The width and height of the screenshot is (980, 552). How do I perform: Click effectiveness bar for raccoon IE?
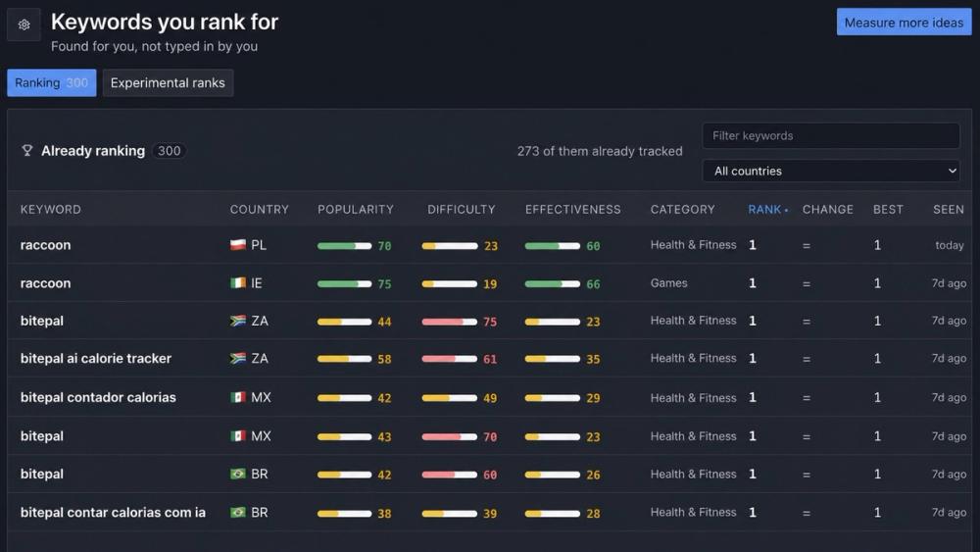tap(553, 284)
